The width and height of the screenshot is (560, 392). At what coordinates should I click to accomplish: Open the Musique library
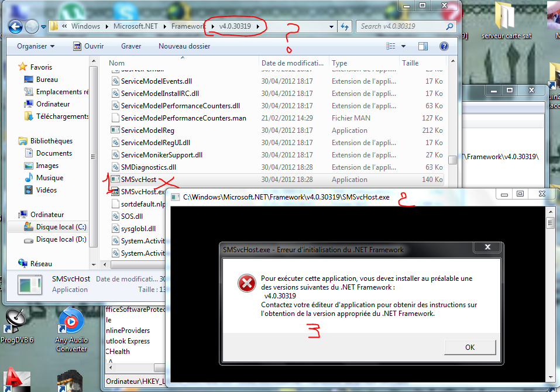[44, 177]
